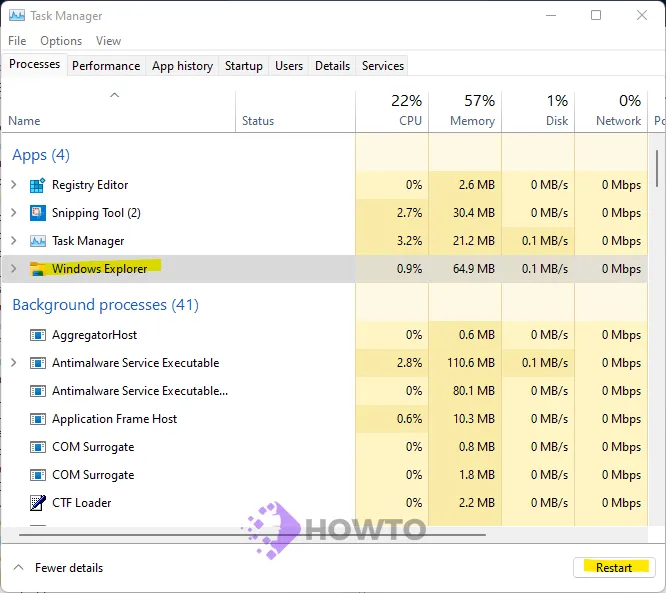Click the Snipping Tool app icon
666x593 pixels.
tap(37, 213)
